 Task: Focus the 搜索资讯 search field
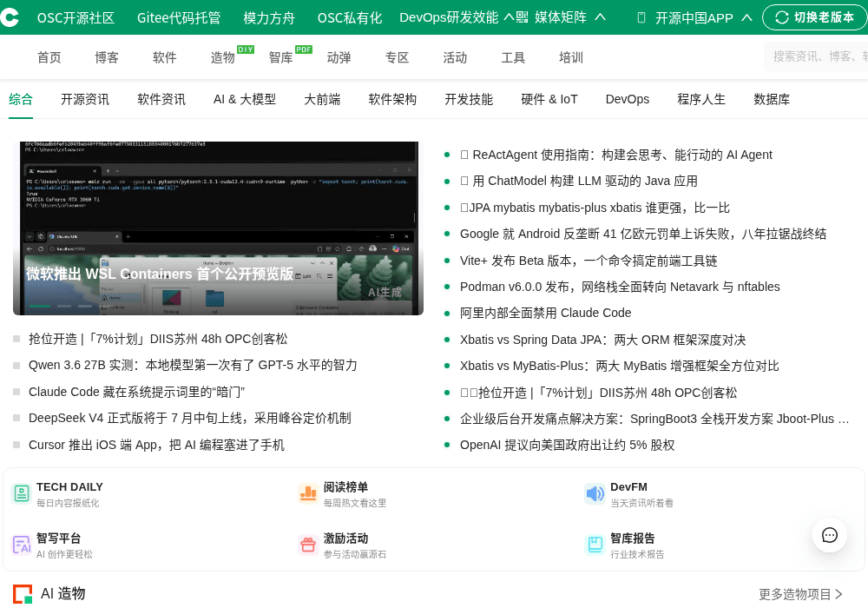(x=816, y=56)
